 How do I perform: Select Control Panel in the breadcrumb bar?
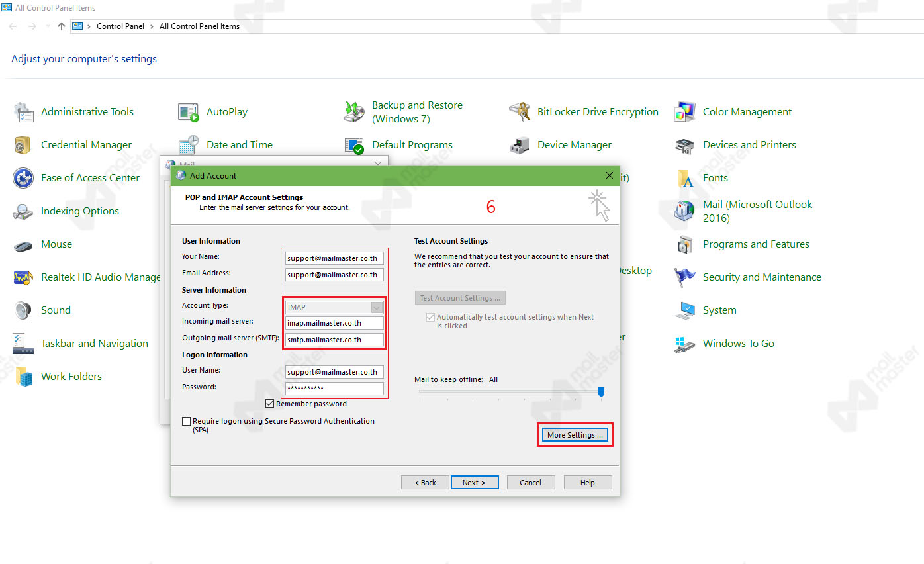click(x=120, y=26)
